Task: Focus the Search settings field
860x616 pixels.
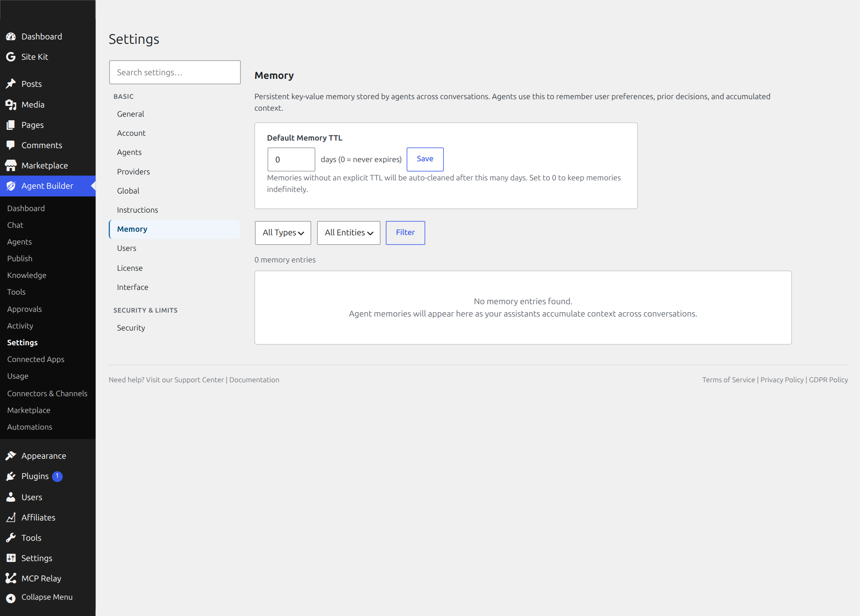Action: pos(175,72)
